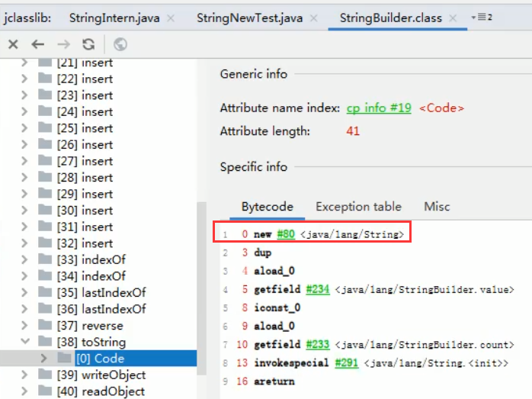Expand the [25] insert node
The image size is (532, 399).
24,128
